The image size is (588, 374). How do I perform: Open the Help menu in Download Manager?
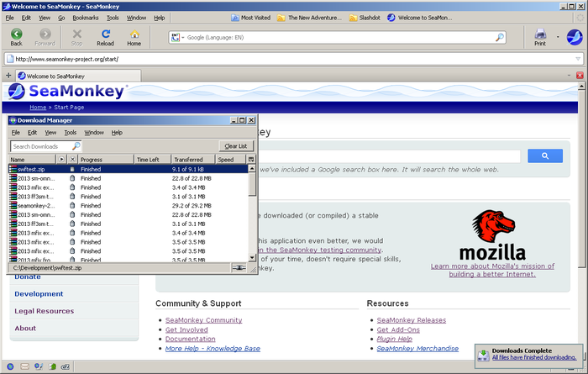pyautogui.click(x=117, y=133)
